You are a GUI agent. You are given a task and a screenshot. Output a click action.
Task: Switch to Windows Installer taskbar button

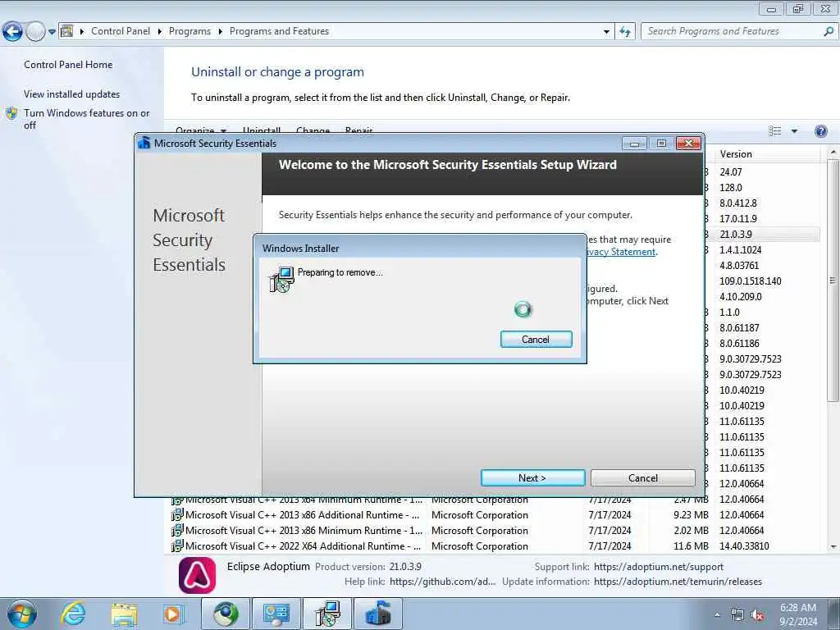(x=327, y=614)
